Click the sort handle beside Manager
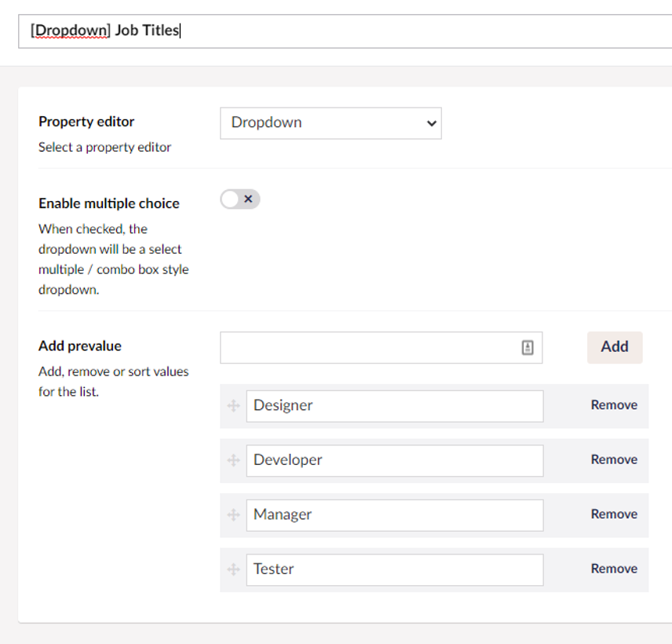This screenshot has height=644, width=672. click(233, 515)
